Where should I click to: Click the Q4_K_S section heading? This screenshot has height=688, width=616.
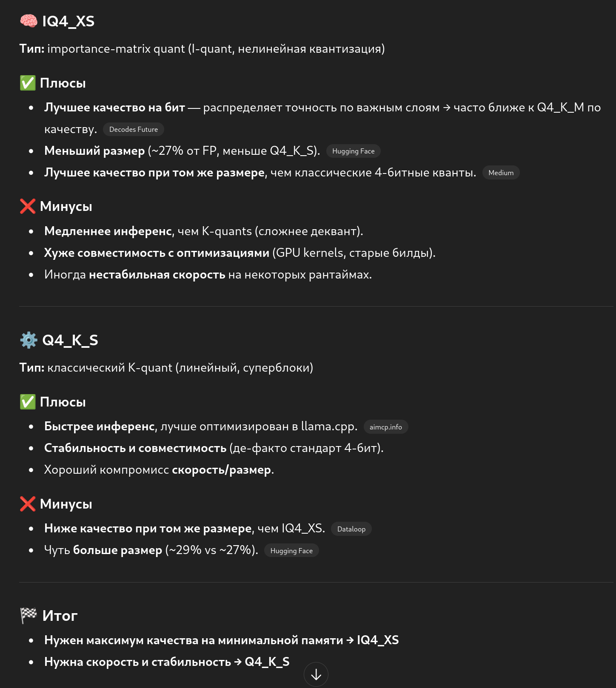tap(70, 340)
